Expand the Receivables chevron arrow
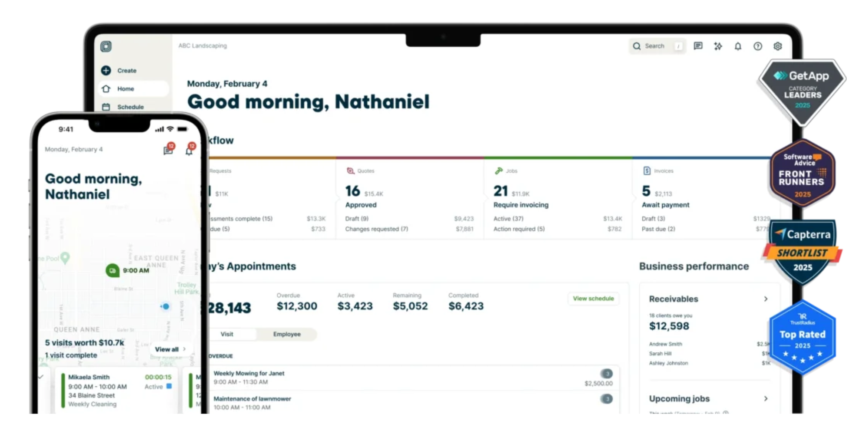The image size is (868, 434). [x=766, y=299]
